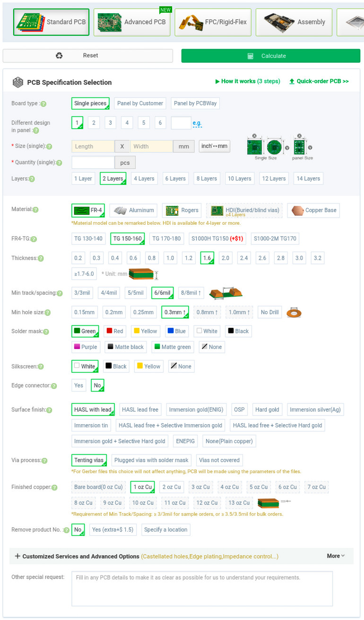Click the e.g. link

tap(197, 123)
